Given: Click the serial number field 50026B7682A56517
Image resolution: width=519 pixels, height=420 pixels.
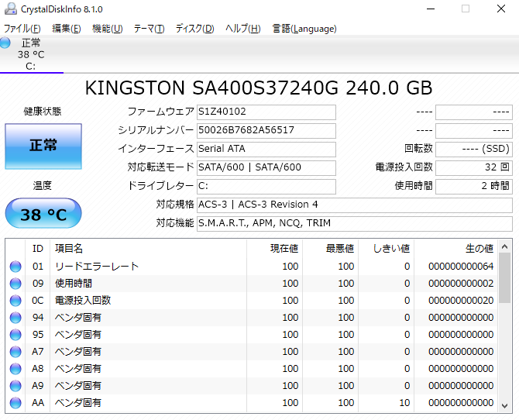Looking at the screenshot, I should pos(266,130).
